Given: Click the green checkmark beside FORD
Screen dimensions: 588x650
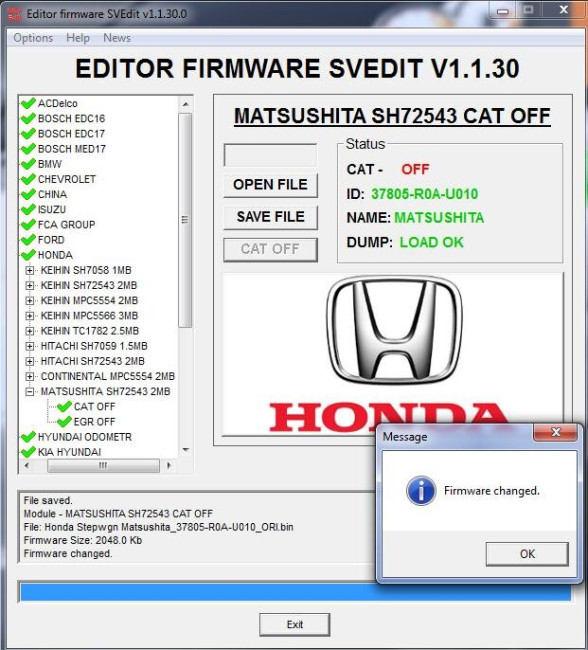Looking at the screenshot, I should point(28,240).
